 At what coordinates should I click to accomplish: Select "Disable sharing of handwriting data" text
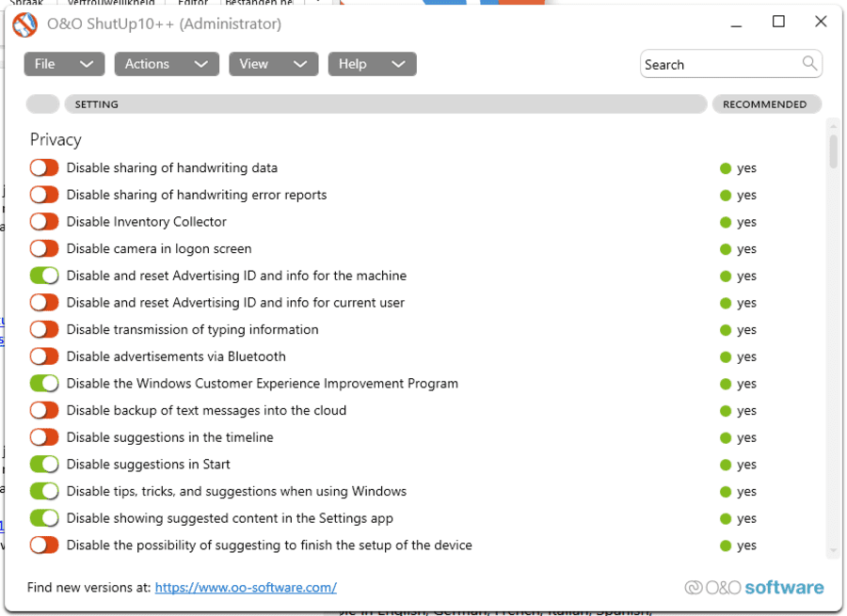pyautogui.click(x=172, y=168)
